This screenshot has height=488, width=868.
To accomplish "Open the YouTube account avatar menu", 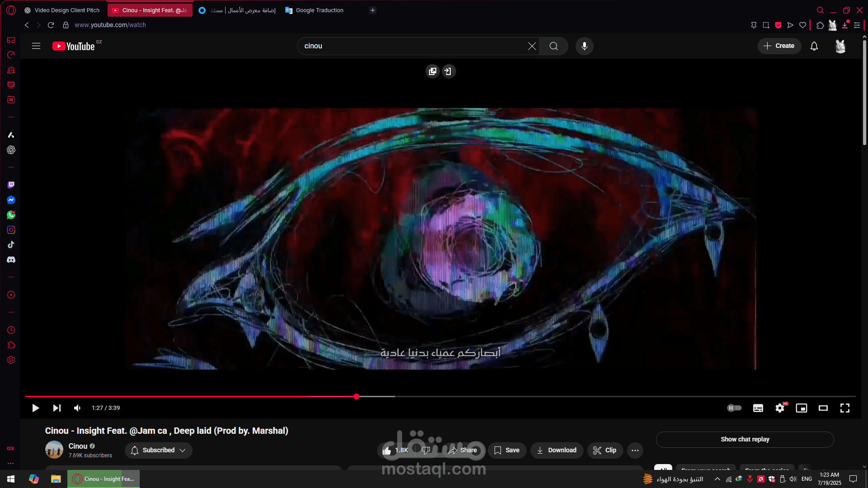I will [x=840, y=46].
